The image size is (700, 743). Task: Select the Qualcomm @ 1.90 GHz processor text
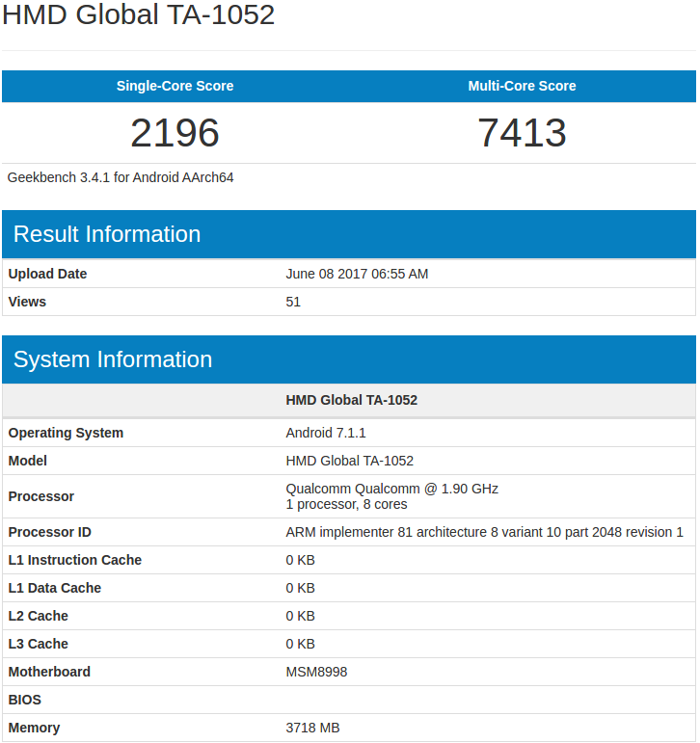coord(391,489)
